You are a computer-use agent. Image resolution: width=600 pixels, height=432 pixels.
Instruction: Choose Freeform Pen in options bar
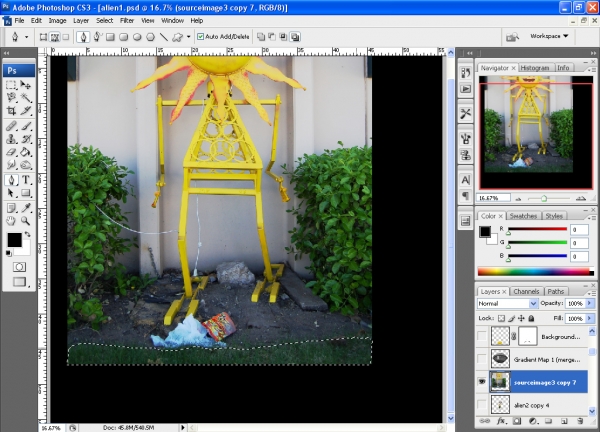click(97, 37)
